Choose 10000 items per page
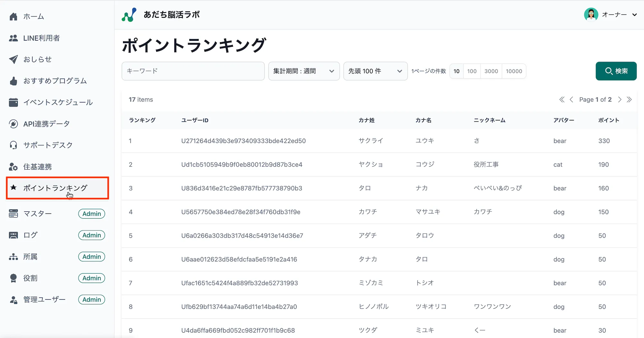This screenshot has height=338, width=644. [514, 71]
